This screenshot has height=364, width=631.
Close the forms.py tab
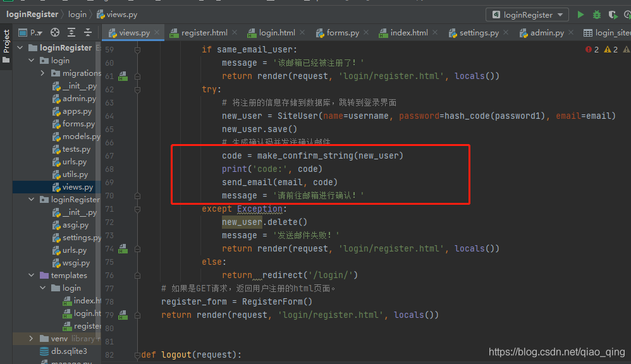366,33
